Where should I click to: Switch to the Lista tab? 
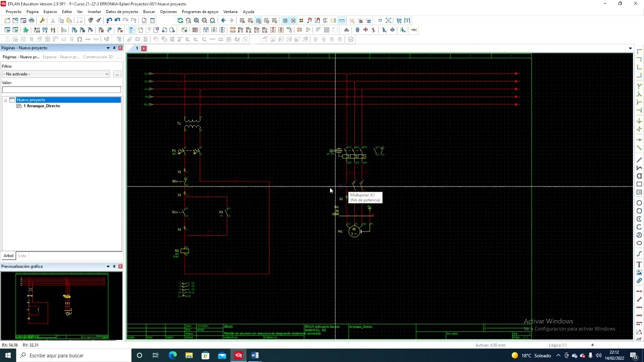(x=22, y=256)
